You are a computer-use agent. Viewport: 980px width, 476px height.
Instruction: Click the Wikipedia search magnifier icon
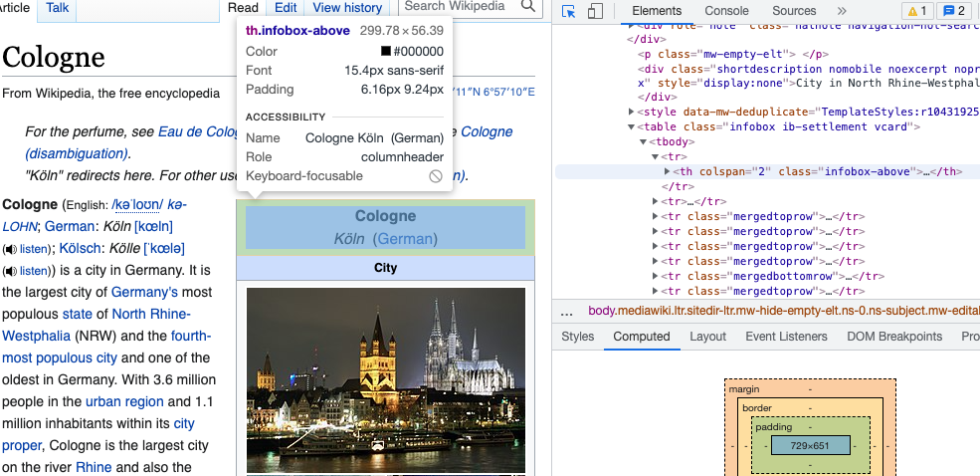pos(528,7)
